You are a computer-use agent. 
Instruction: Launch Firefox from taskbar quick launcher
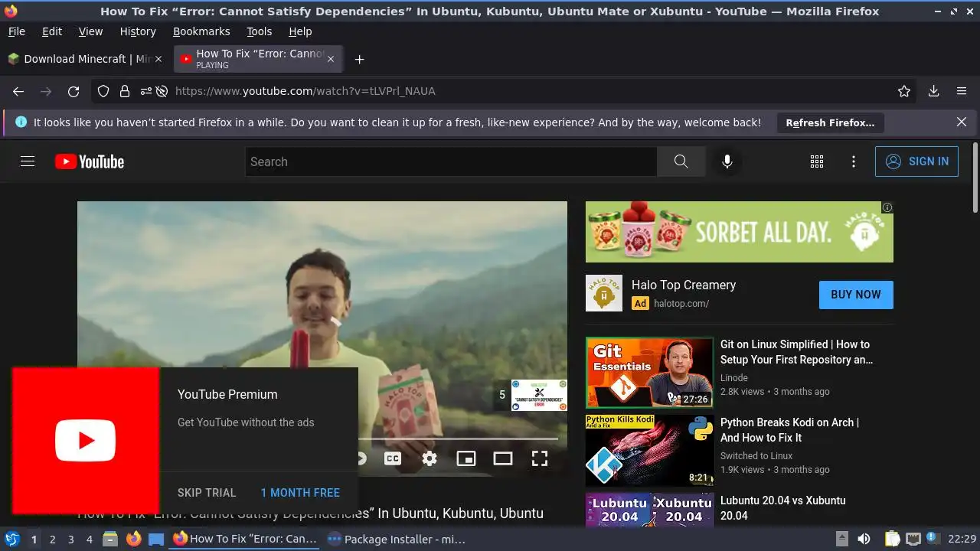pos(133,539)
